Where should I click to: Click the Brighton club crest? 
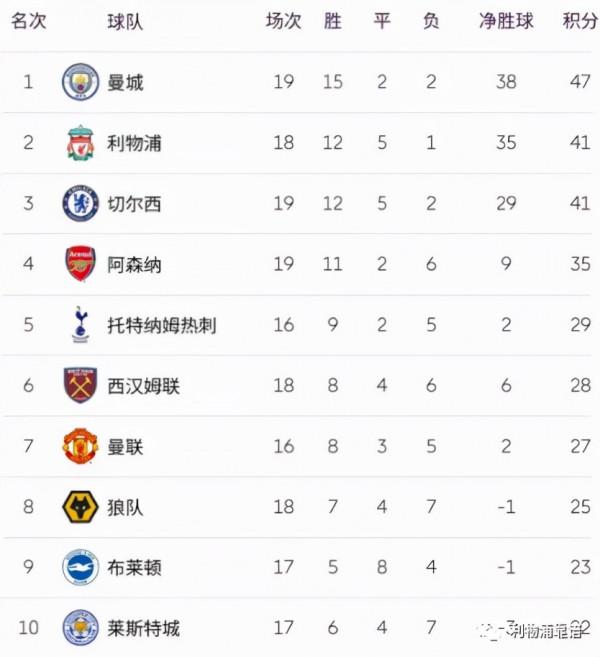tap(81, 568)
